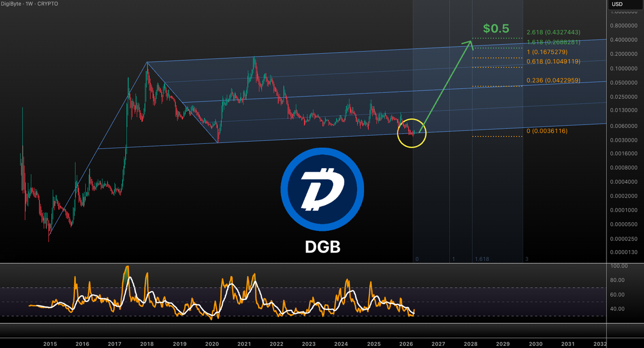Screen dimensions: 644x348
Task: Click the 2027 time axis label
Action: point(438,343)
